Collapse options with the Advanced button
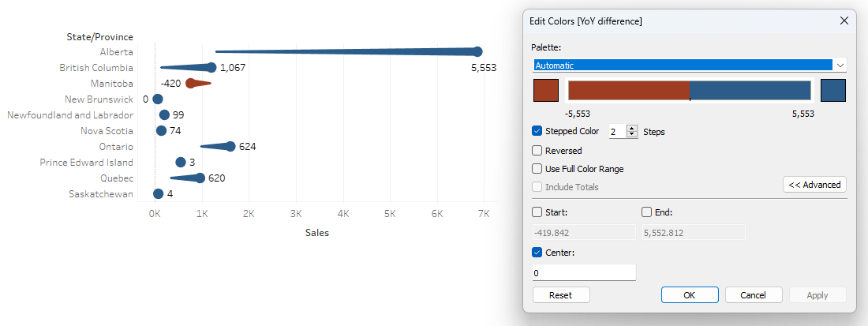This screenshot has width=868, height=326. 814,185
